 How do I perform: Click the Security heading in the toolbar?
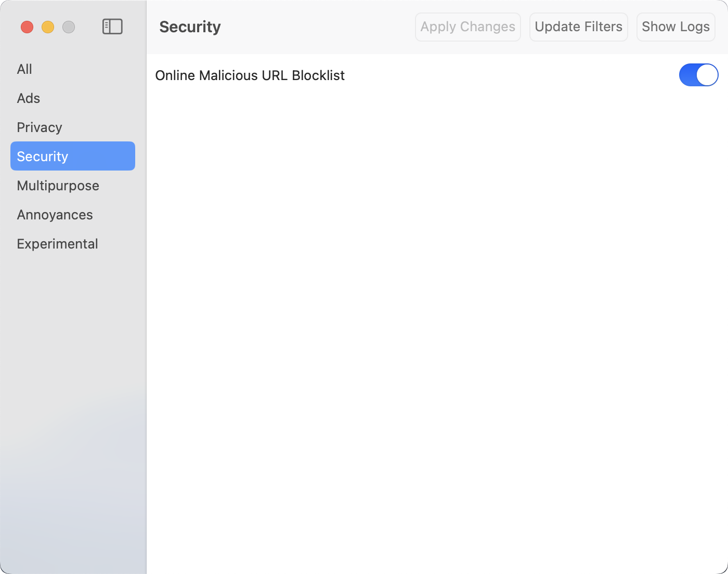click(190, 27)
